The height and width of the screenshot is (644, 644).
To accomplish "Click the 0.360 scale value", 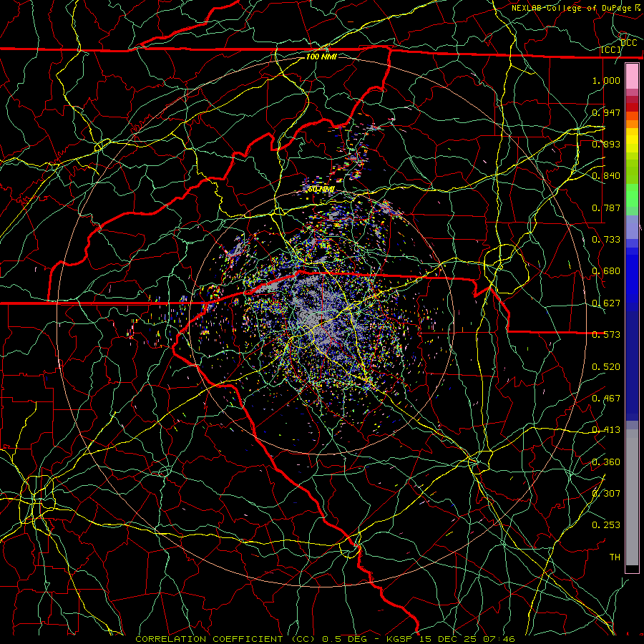I will 606,462.
